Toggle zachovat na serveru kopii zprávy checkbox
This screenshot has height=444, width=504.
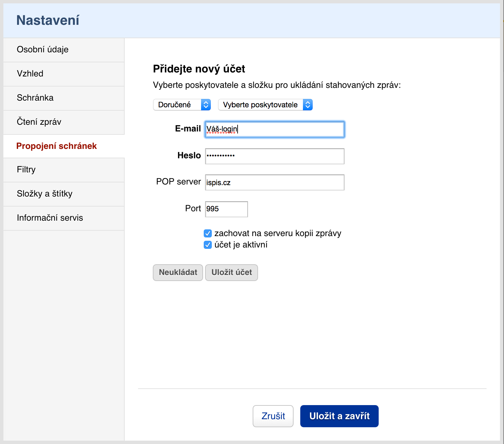[208, 233]
